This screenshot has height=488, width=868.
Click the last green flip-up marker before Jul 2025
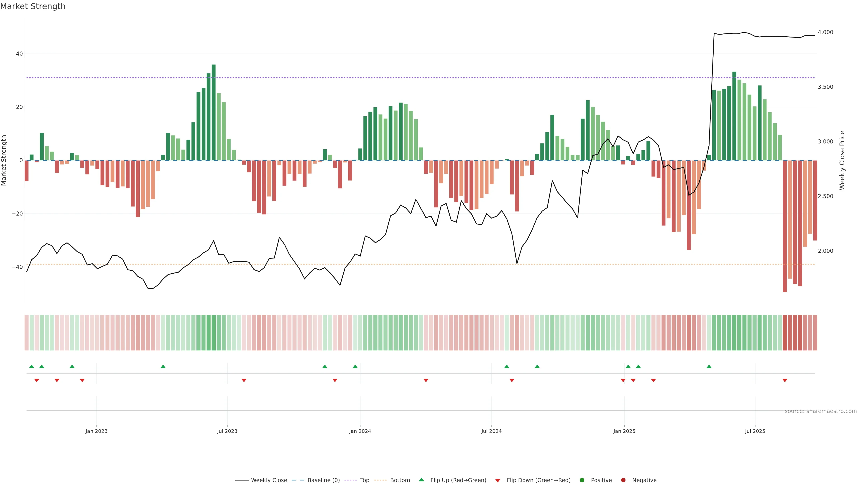pyautogui.click(x=709, y=366)
